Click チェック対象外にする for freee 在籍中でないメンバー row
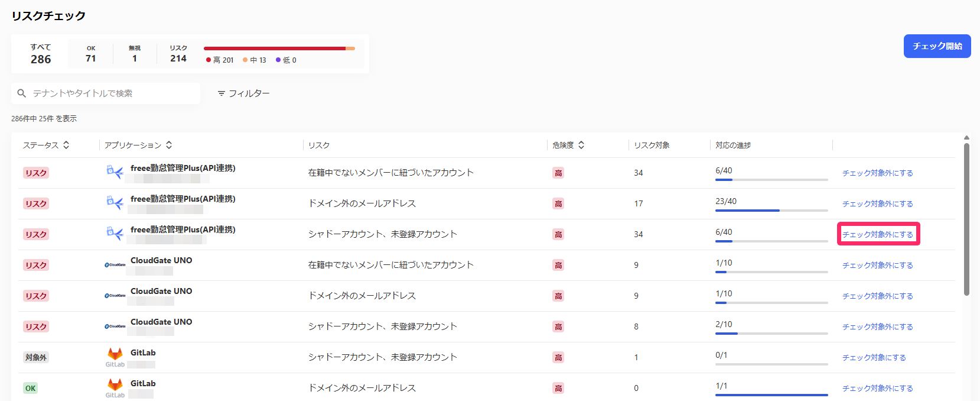980x401 pixels. click(x=877, y=173)
